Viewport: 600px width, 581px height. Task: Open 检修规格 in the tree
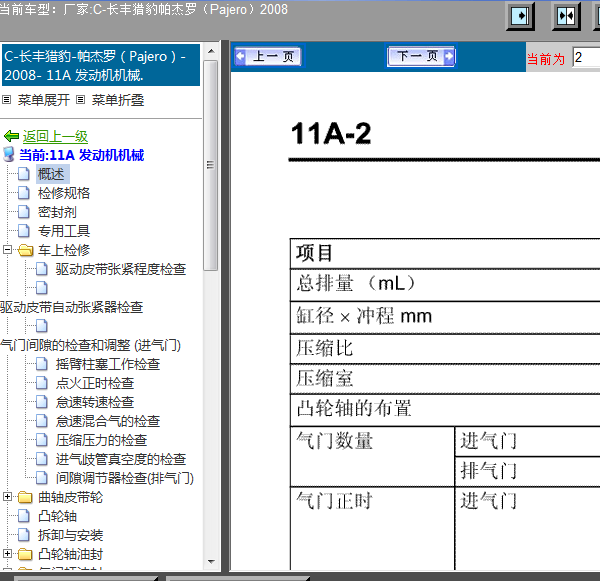[x=64, y=193]
